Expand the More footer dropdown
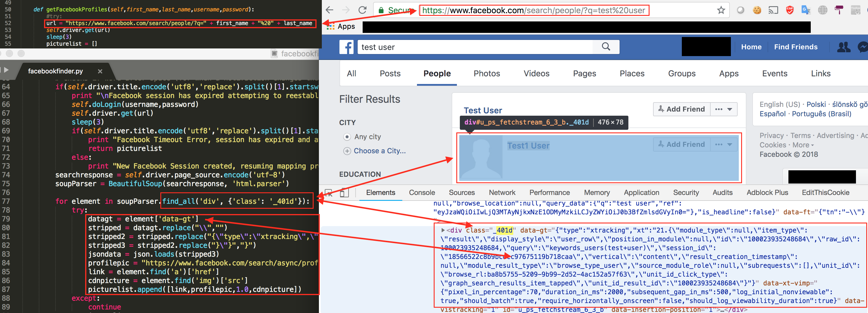The height and width of the screenshot is (313, 868). point(803,145)
